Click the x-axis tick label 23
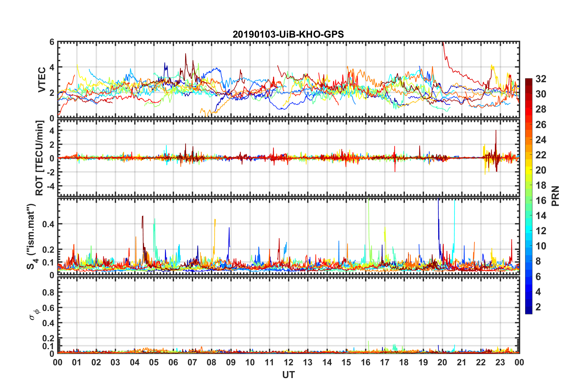Image resolution: width=577 pixels, height=392 pixels. [x=500, y=362]
